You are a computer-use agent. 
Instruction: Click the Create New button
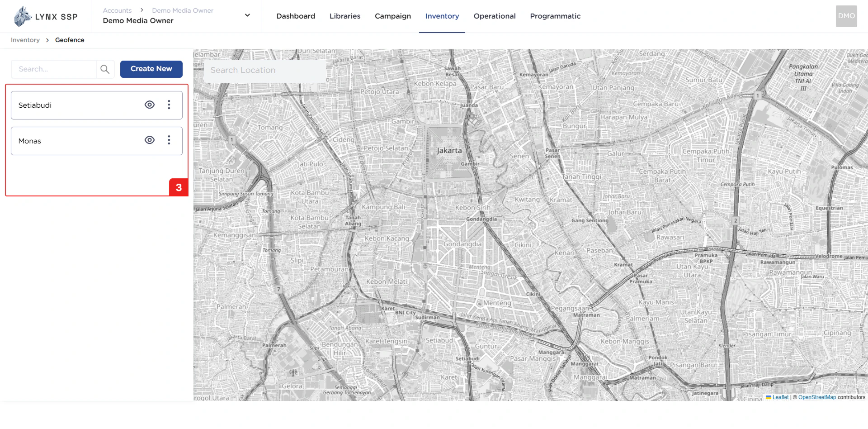151,69
